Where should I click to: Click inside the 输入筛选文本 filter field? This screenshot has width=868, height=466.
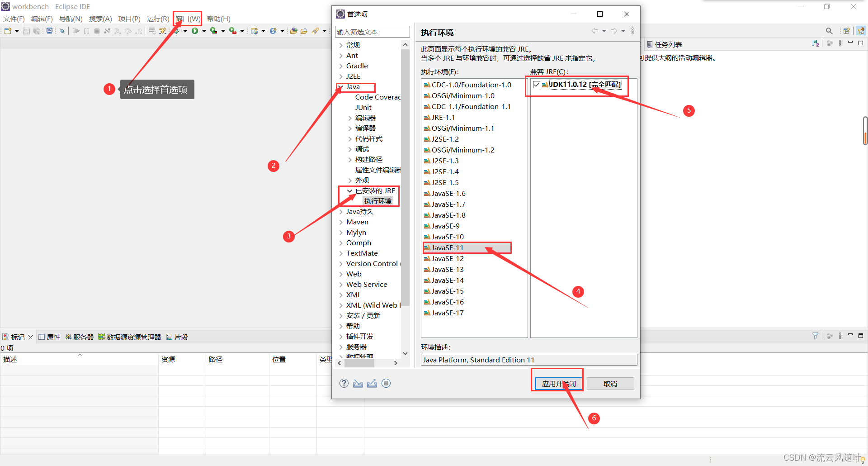[372, 32]
